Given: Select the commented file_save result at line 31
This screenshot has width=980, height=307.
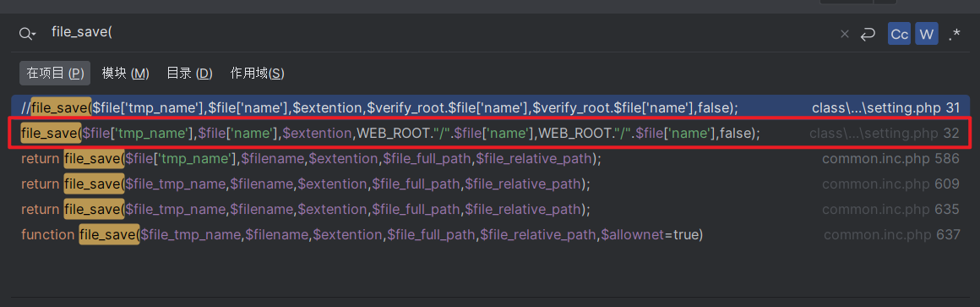Looking at the screenshot, I should [490, 107].
